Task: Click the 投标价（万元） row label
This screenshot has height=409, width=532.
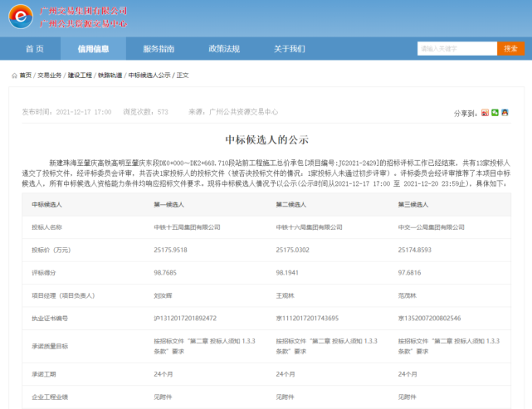Action: [x=51, y=250]
